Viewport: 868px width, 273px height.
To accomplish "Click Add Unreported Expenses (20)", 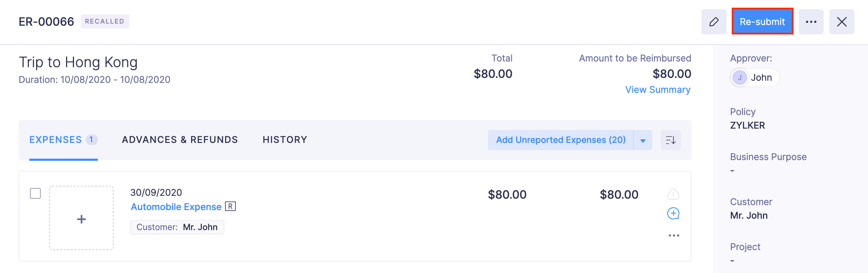I will pyautogui.click(x=560, y=140).
